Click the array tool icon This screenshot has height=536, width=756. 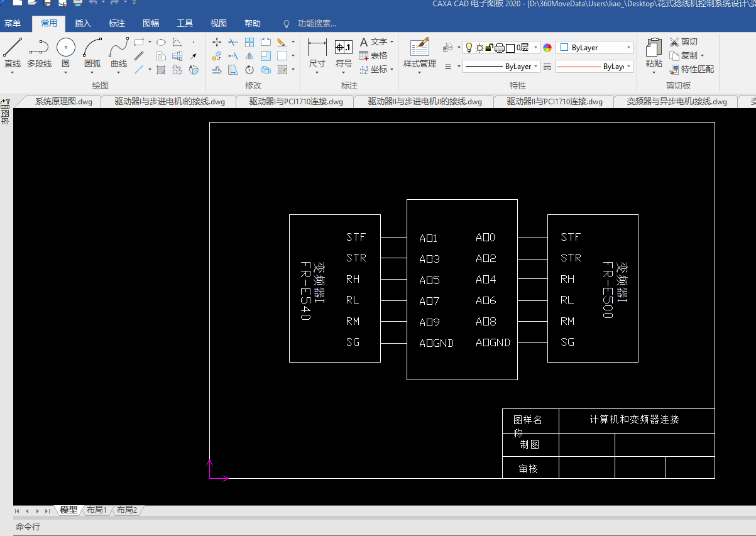pyautogui.click(x=249, y=42)
